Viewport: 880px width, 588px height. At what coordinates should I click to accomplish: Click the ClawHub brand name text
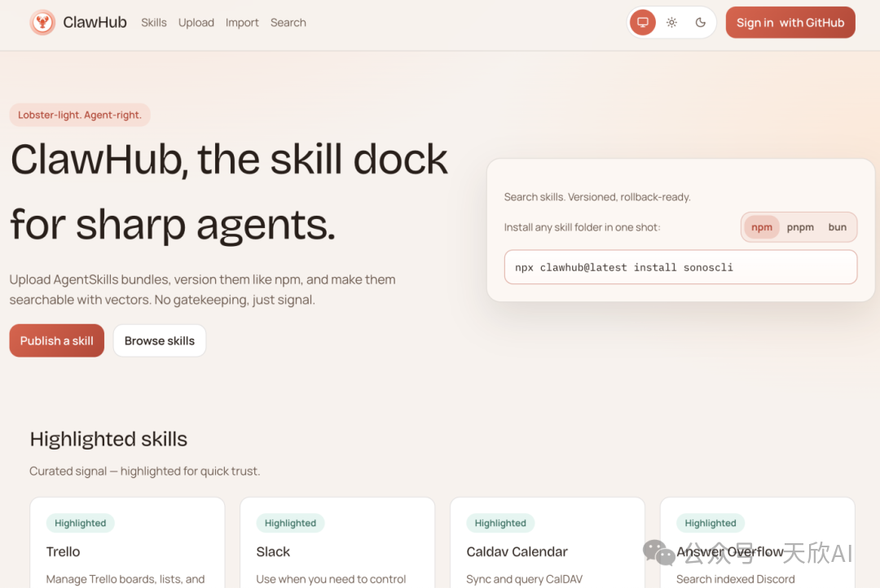pos(95,23)
